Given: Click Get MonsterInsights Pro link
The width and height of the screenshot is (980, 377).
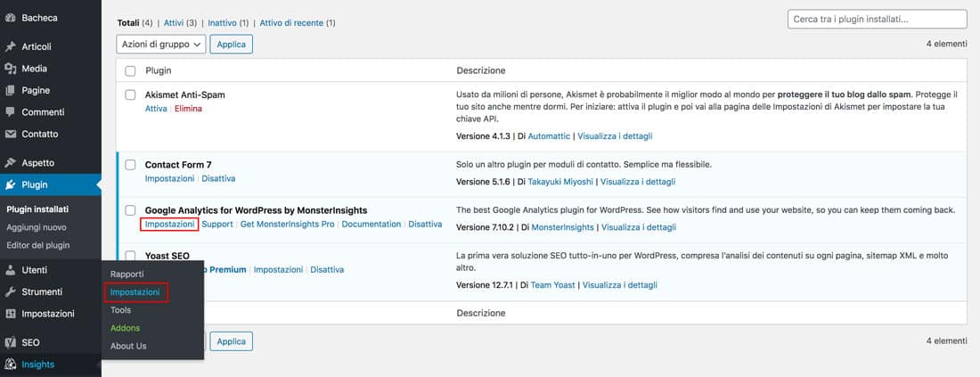Looking at the screenshot, I should click(x=288, y=225).
